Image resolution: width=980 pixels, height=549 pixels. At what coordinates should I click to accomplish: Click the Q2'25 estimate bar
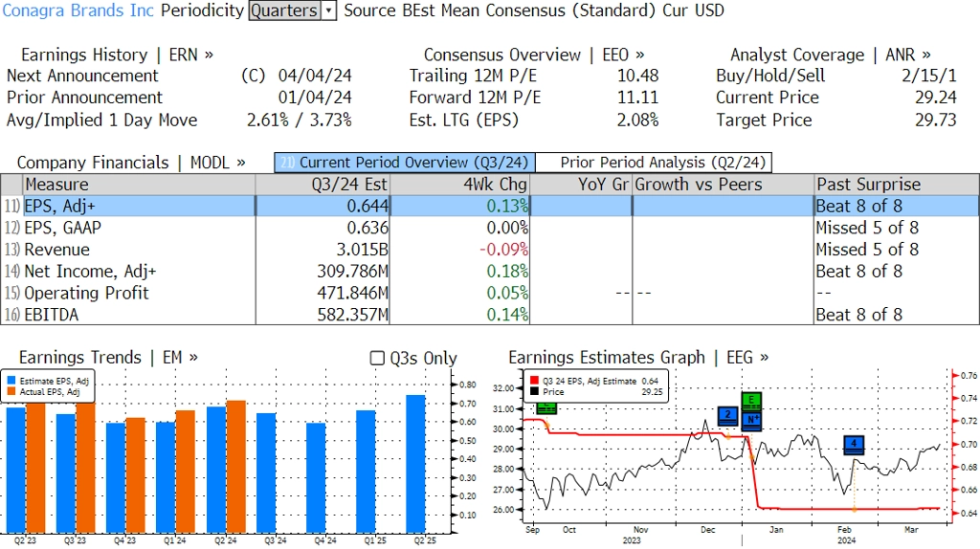(x=415, y=464)
